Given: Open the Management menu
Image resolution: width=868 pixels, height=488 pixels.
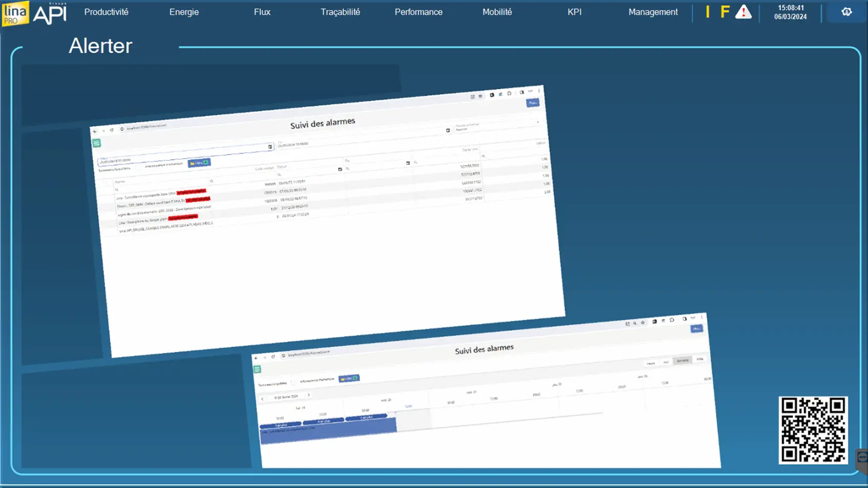Looking at the screenshot, I should 653,12.
